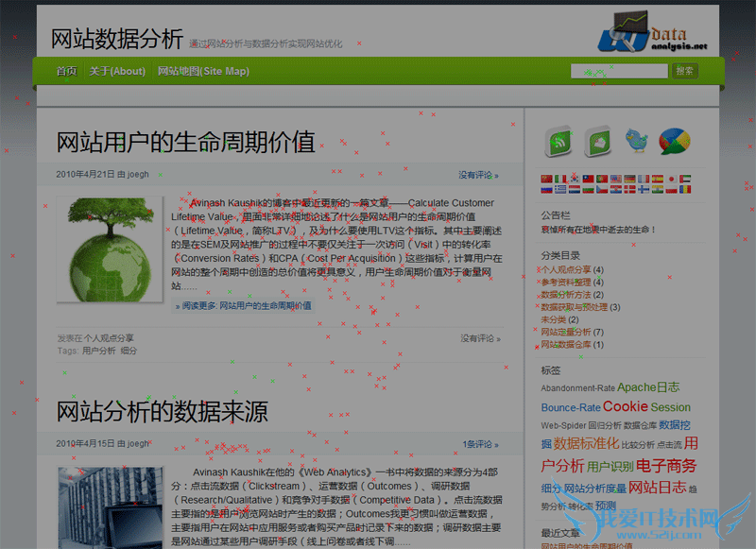Click the Japanese flag translation icon
This screenshot has height=549, width=756.
671,178
